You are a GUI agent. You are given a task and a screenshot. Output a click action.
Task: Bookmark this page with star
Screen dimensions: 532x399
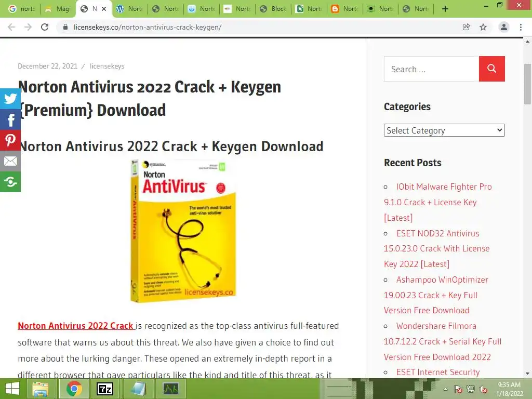[483, 27]
